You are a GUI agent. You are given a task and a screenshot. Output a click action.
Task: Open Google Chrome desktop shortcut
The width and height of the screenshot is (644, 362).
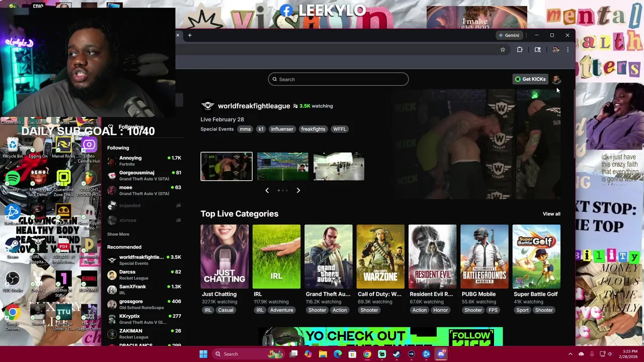pos(13,317)
